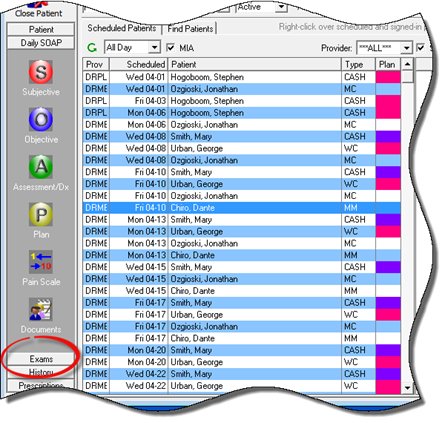
Task: Open the Plan yellow icon
Action: point(41,214)
